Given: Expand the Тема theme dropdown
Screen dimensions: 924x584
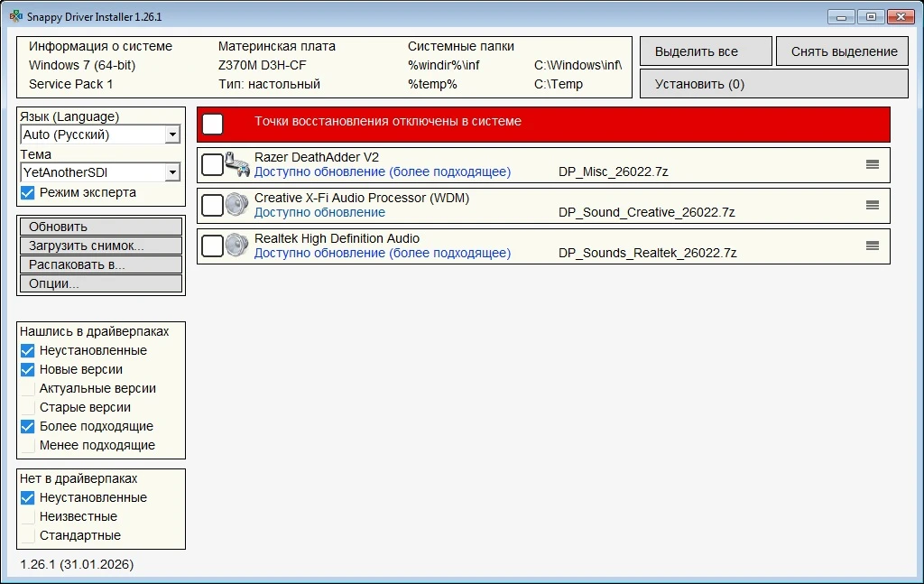Looking at the screenshot, I should (172, 172).
